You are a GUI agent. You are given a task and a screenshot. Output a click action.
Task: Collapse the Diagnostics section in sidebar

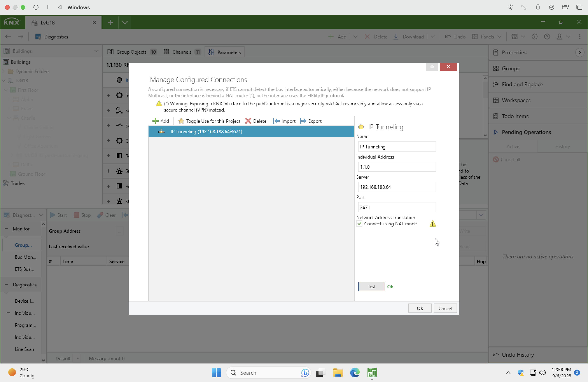click(6, 285)
